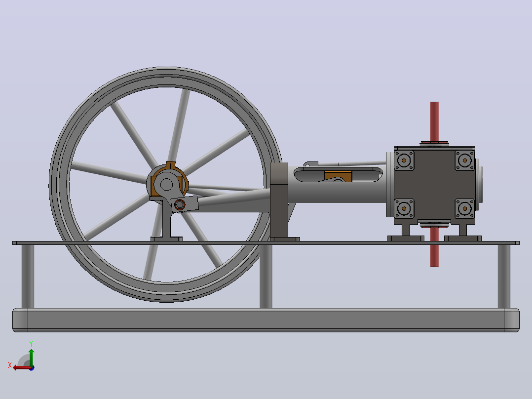Screen dimensions: 532x399
Task: Select the red shaft section above the cylinder block
Action: tap(434, 121)
